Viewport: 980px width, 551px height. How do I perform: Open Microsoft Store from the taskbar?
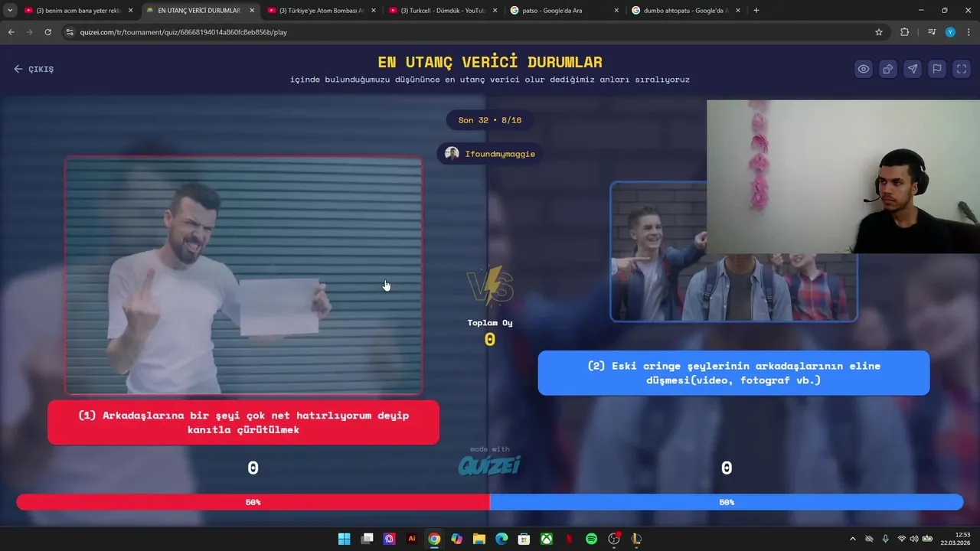click(x=524, y=539)
